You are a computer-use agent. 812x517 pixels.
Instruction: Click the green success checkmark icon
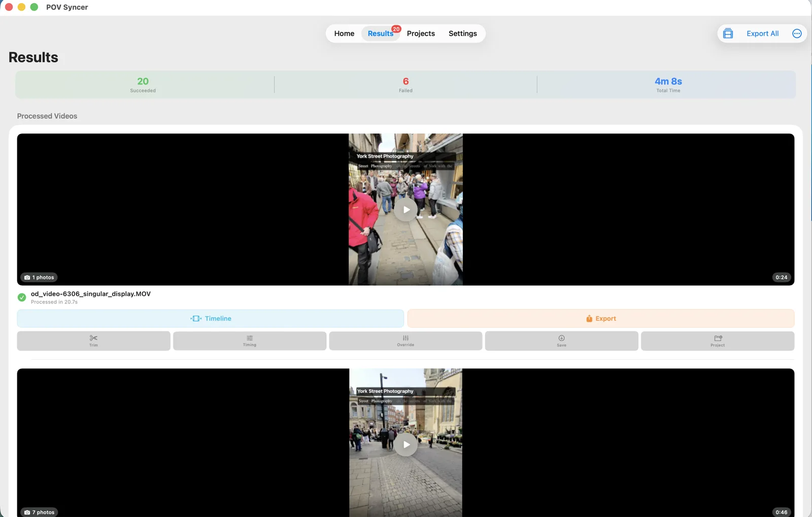(x=22, y=297)
